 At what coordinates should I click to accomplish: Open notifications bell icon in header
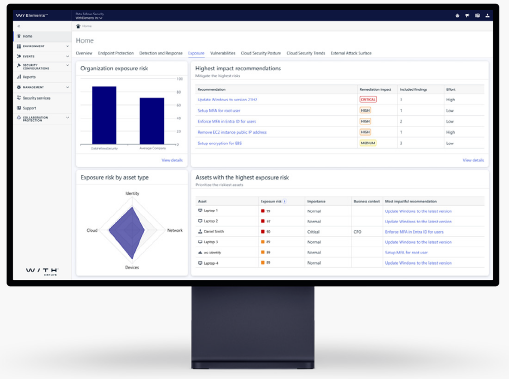[457, 16]
